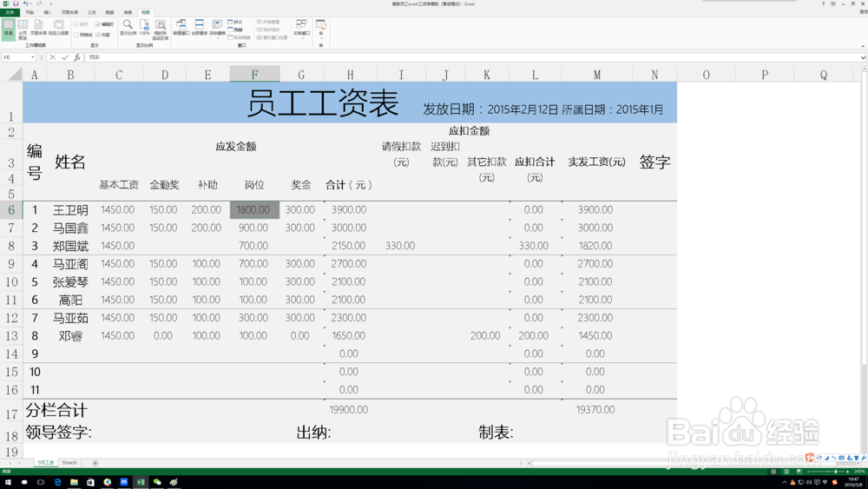Switch to Home (开始) ribbon tab
Image resolution: width=868 pixels, height=489 pixels.
pyautogui.click(x=30, y=12)
